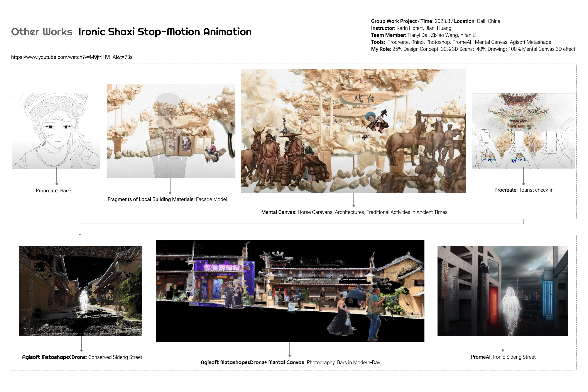The height and width of the screenshot is (392, 588).
Task: Click the Mental Canvas: Horse Caravans caption
Action: point(354,212)
